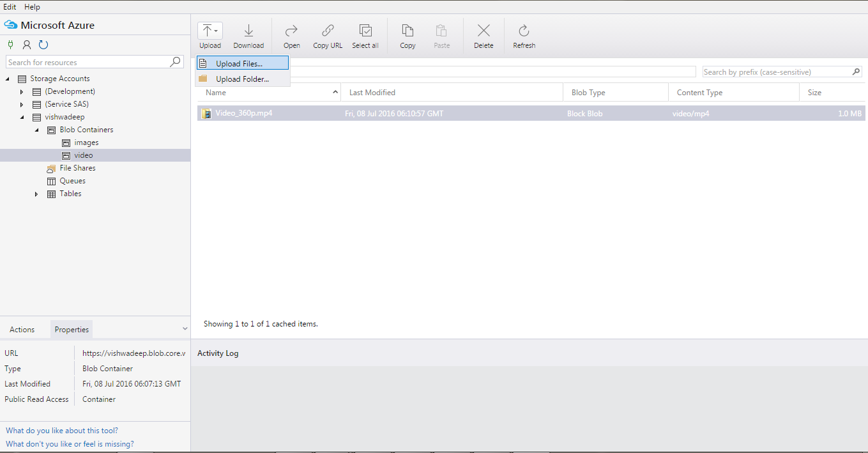Click the Open toolbar icon
Viewport: 868px width, 453px height.
pos(292,31)
